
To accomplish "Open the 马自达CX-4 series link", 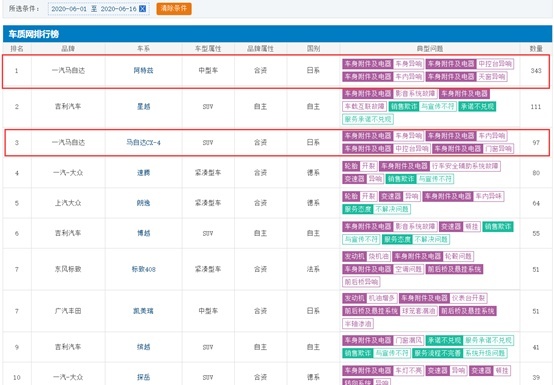I will tap(143, 143).
